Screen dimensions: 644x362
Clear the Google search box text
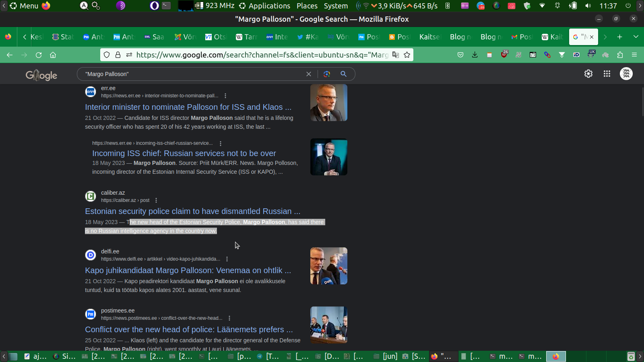click(x=309, y=74)
